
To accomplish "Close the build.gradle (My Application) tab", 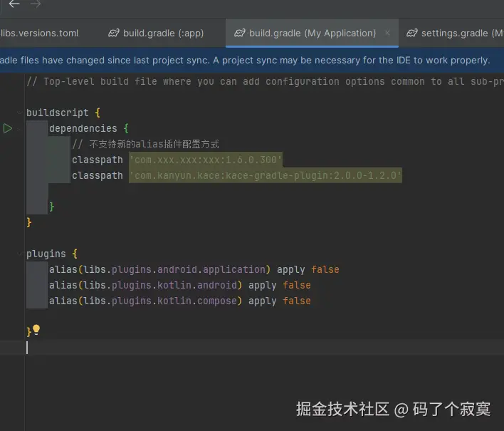I will point(388,33).
